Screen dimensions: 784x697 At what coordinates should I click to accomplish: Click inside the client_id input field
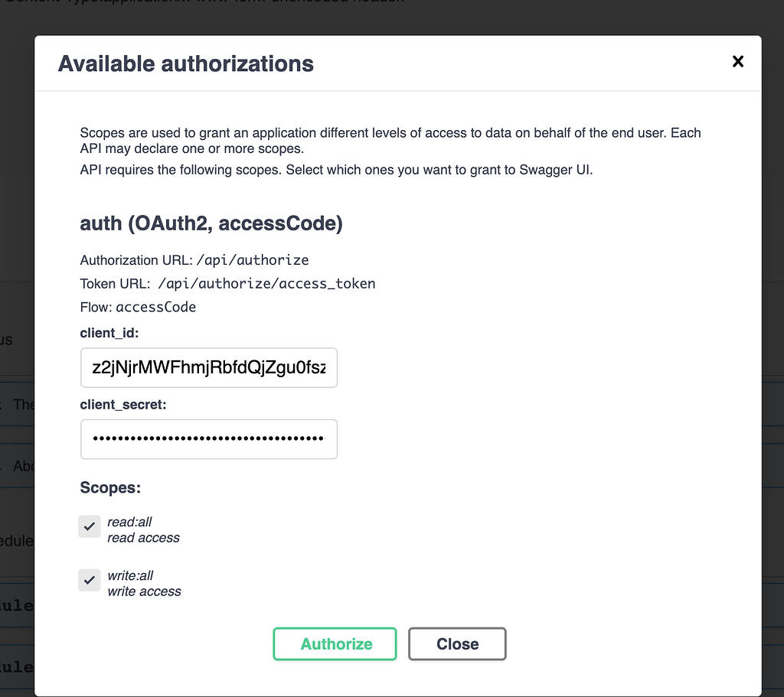pyautogui.click(x=208, y=367)
